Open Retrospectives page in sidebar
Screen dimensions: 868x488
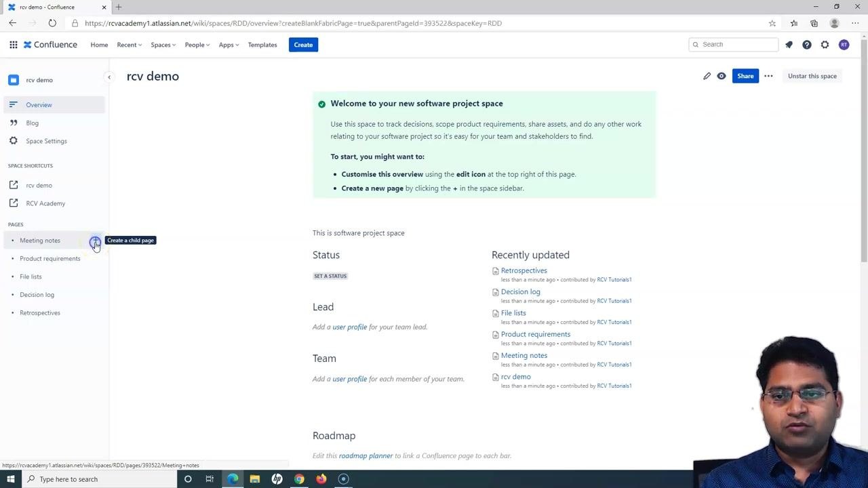coord(40,312)
